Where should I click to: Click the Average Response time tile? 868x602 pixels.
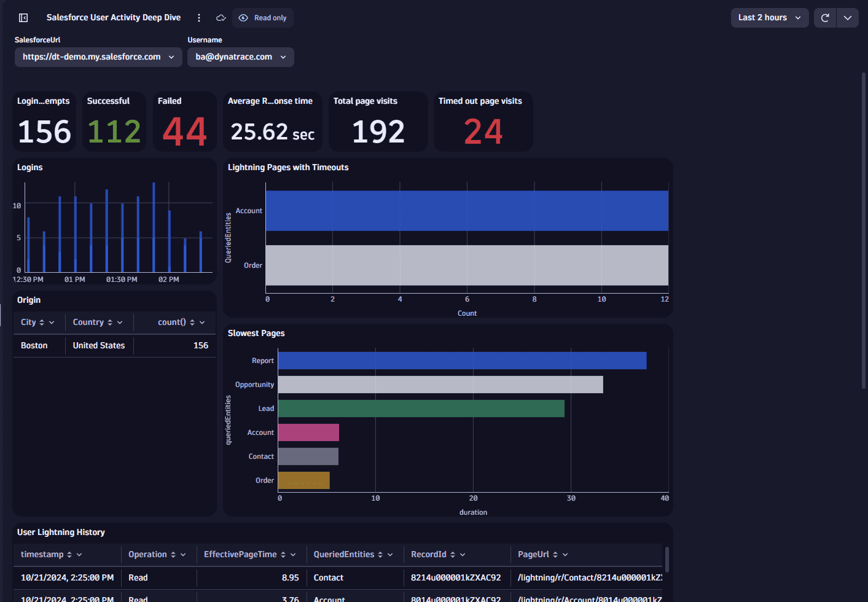tap(273, 122)
